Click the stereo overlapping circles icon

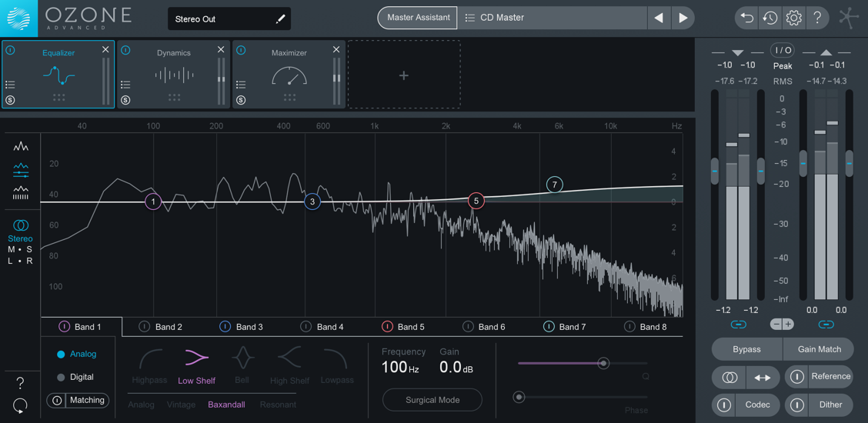tap(21, 225)
